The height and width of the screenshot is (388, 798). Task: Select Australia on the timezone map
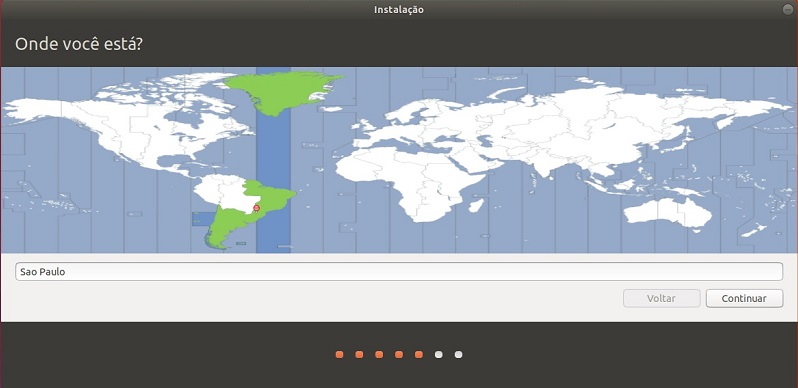[668, 212]
